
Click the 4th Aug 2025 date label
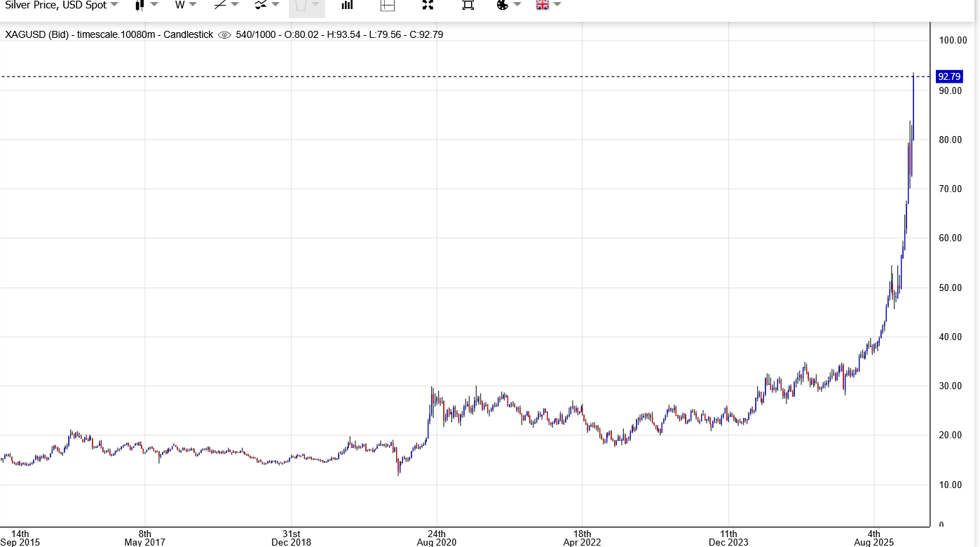(x=874, y=537)
